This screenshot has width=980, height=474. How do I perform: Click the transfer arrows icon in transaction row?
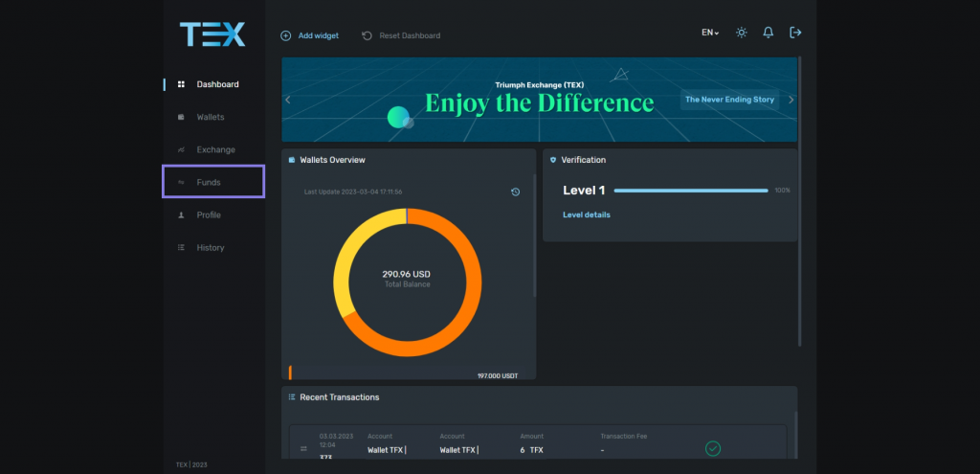pos(303,448)
